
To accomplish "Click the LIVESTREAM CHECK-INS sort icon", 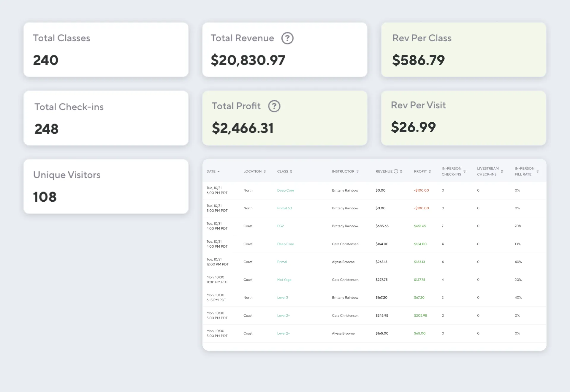I will click(x=502, y=171).
